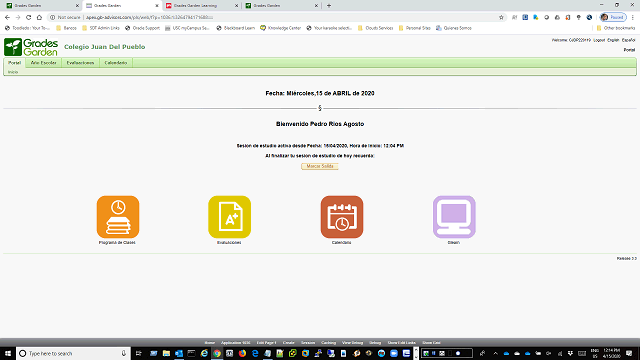The image size is (640, 360).
Task: Open the Blackboard Learn bookmark
Action: click(236, 28)
